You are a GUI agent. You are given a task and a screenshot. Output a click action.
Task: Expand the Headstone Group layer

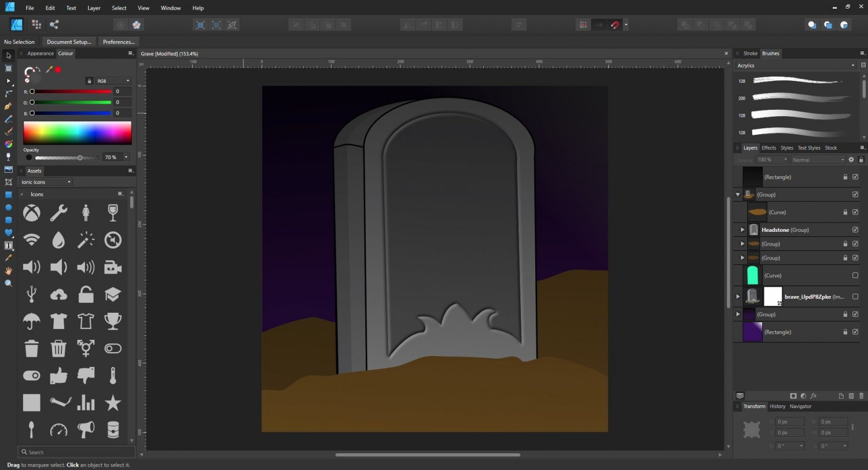742,230
